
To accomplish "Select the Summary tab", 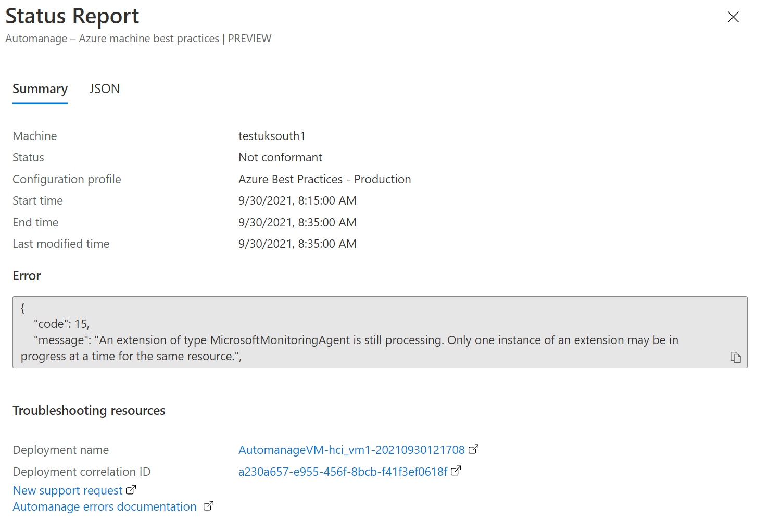I will [40, 90].
